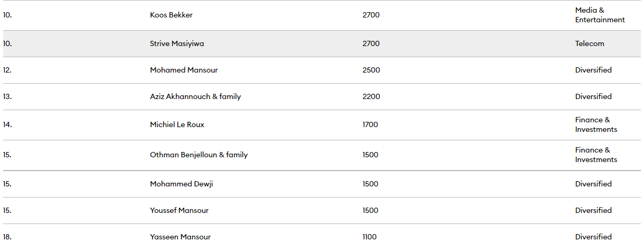Select Othman Benjelloun & family
The width and height of the screenshot is (644, 250).
199,155
